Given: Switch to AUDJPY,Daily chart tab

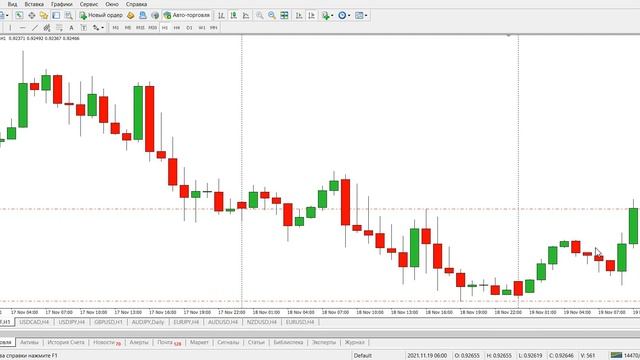Looking at the screenshot, I should coord(148,322).
